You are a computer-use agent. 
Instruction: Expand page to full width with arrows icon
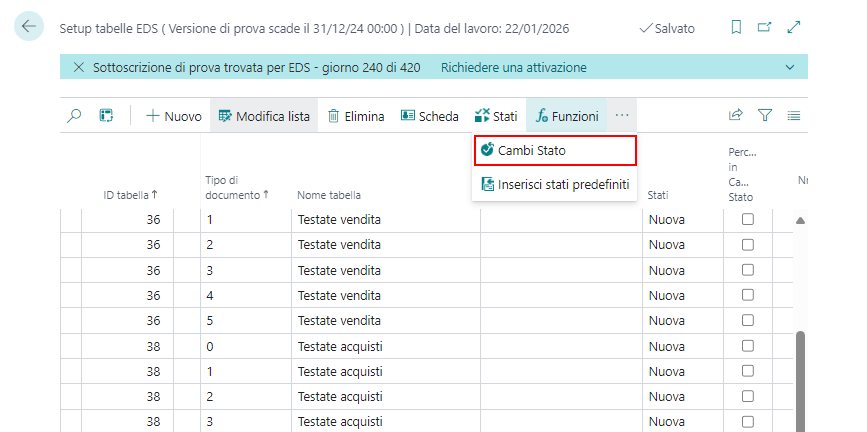[x=794, y=27]
